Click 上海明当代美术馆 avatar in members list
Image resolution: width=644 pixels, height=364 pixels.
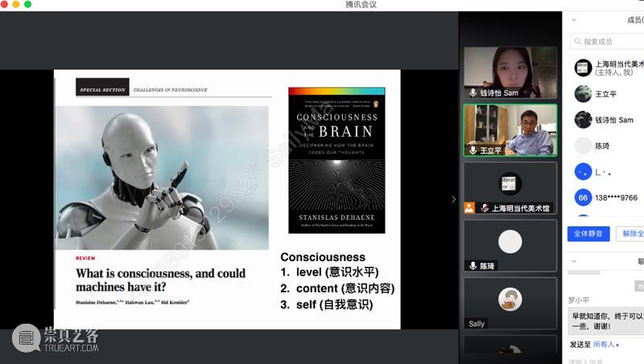pyautogui.click(x=583, y=68)
